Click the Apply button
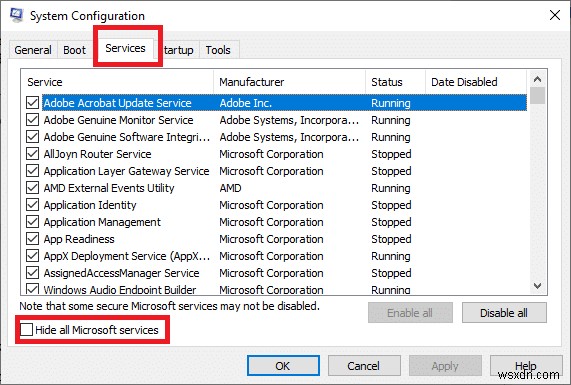The image size is (571, 385). click(445, 366)
